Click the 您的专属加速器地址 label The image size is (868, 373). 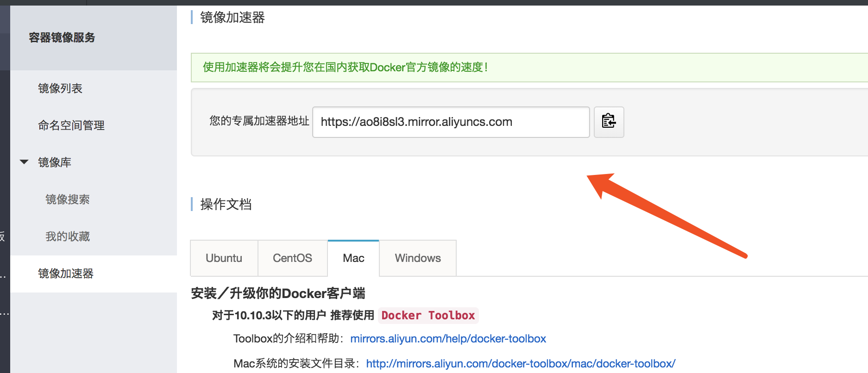click(259, 121)
